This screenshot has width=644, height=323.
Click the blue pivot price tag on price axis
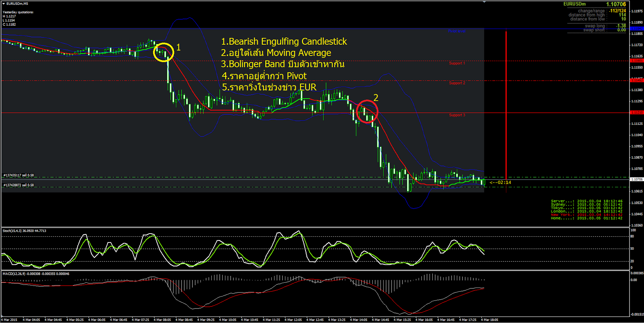click(x=637, y=29)
